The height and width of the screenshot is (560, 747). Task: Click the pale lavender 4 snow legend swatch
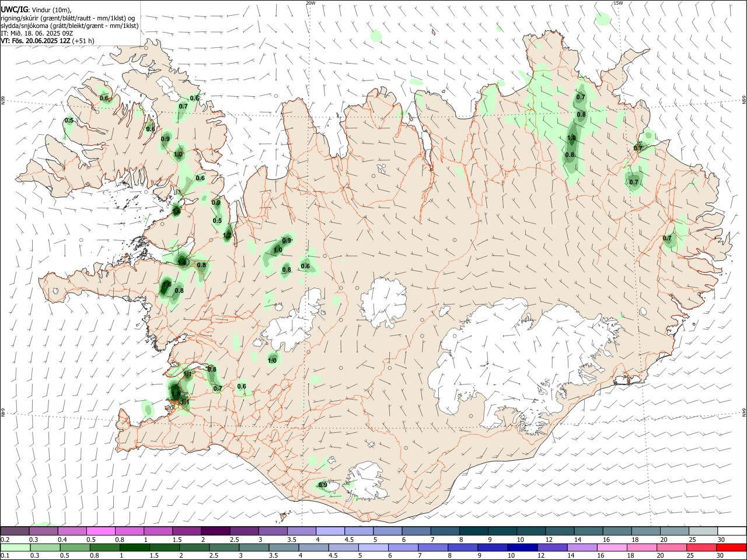pyautogui.click(x=330, y=531)
